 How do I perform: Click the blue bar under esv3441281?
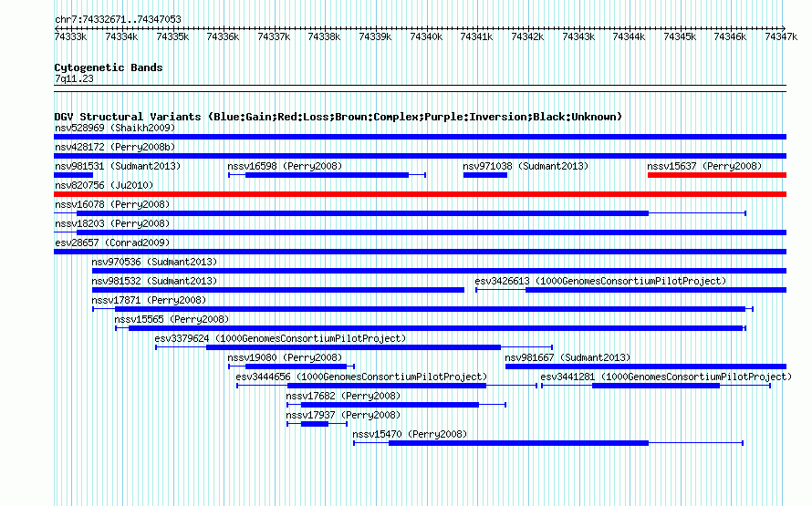pyautogui.click(x=656, y=386)
